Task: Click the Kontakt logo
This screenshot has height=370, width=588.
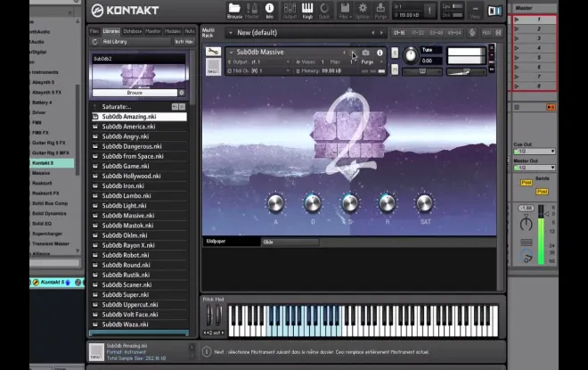Action: [x=125, y=11]
